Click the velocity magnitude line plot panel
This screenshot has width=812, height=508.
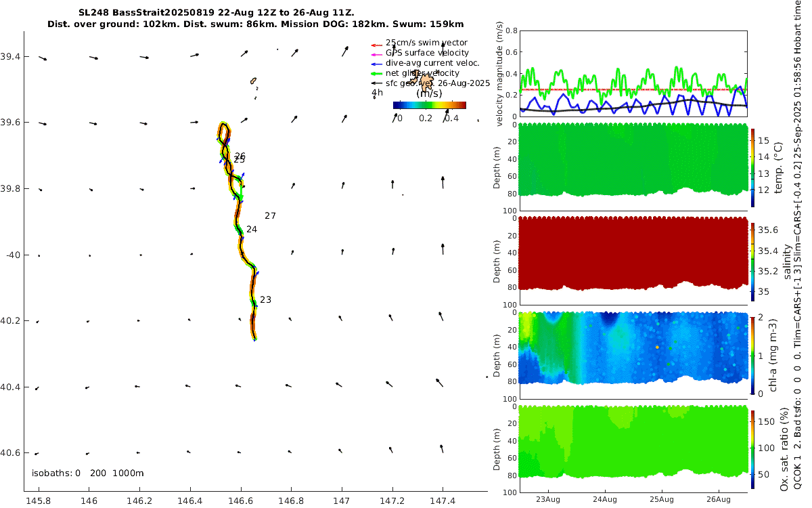(633, 73)
